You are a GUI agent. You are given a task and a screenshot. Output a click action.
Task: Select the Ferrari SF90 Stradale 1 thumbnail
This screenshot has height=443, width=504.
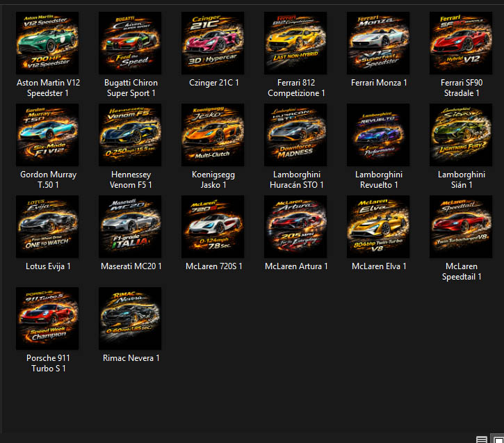[461, 43]
